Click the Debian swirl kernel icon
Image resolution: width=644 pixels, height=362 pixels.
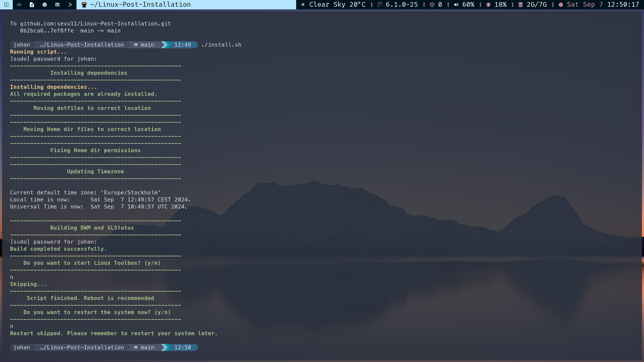(x=380, y=5)
